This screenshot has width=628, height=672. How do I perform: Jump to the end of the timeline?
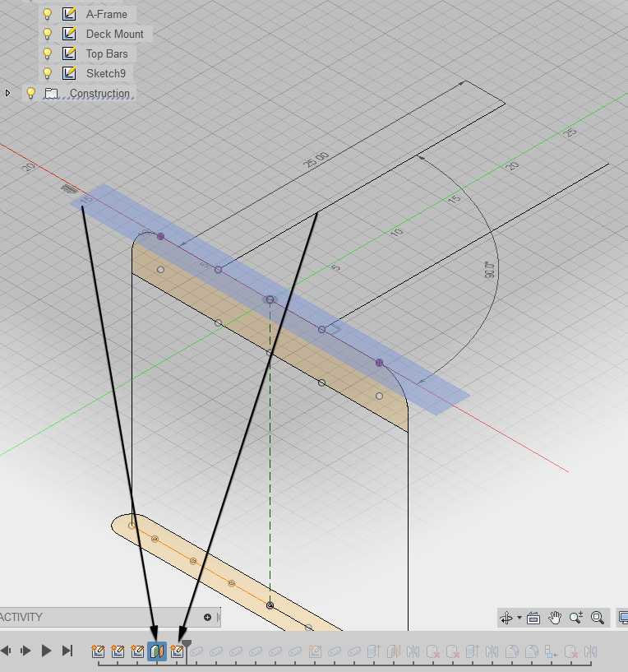(67, 651)
